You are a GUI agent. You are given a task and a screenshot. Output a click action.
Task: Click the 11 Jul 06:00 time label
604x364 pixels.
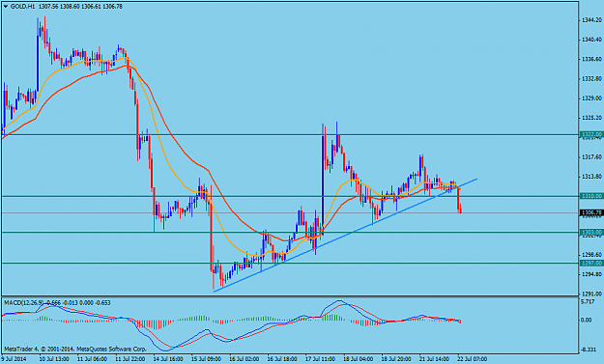93,359
